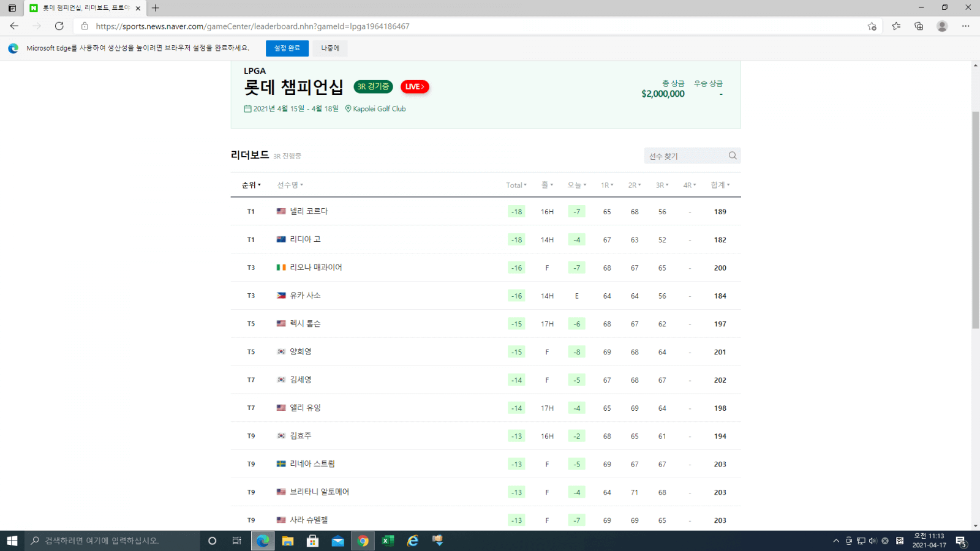Sort leaderboard by Total column
The width and height of the screenshot is (980, 551).
516,185
